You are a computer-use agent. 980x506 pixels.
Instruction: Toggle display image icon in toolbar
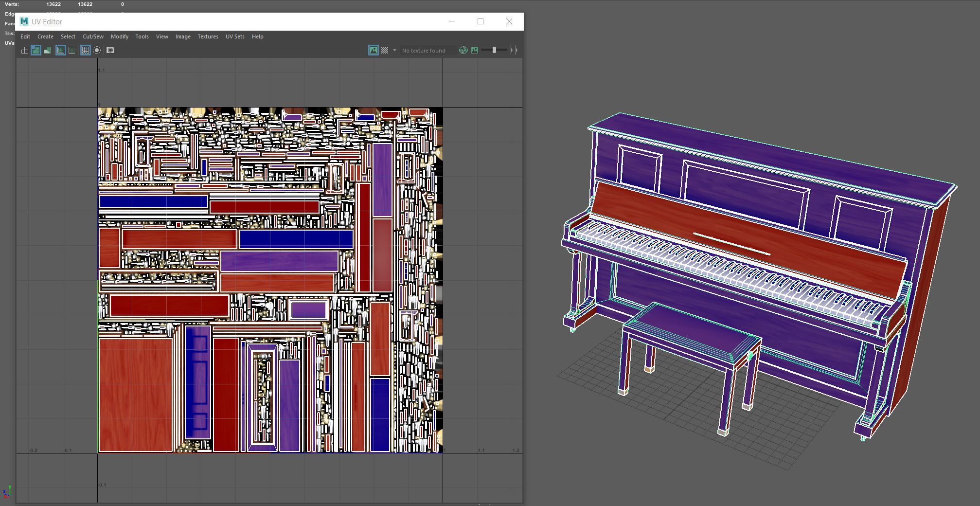(374, 50)
